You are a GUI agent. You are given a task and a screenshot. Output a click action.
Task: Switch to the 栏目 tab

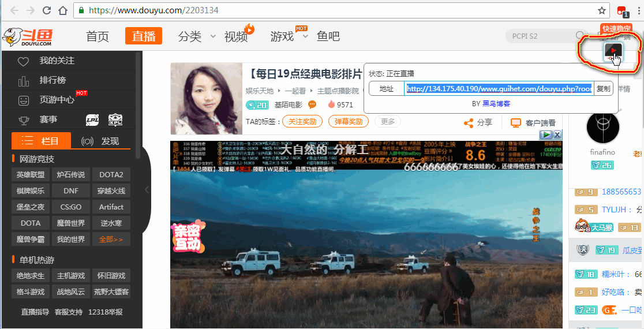click(x=41, y=141)
